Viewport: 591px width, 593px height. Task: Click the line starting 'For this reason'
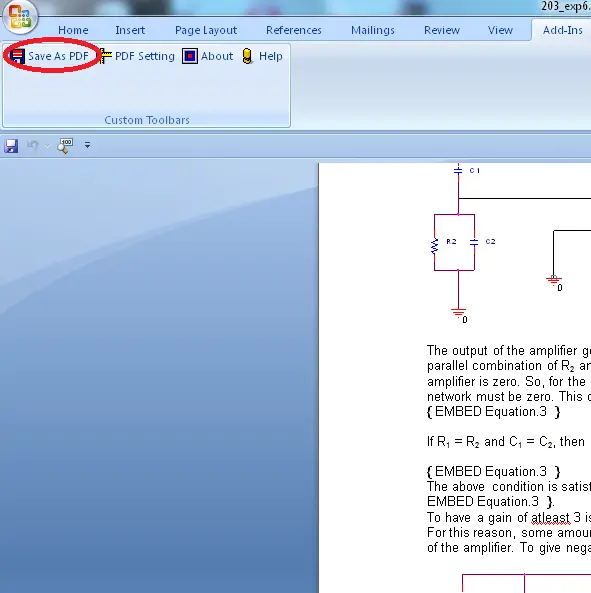click(x=509, y=532)
